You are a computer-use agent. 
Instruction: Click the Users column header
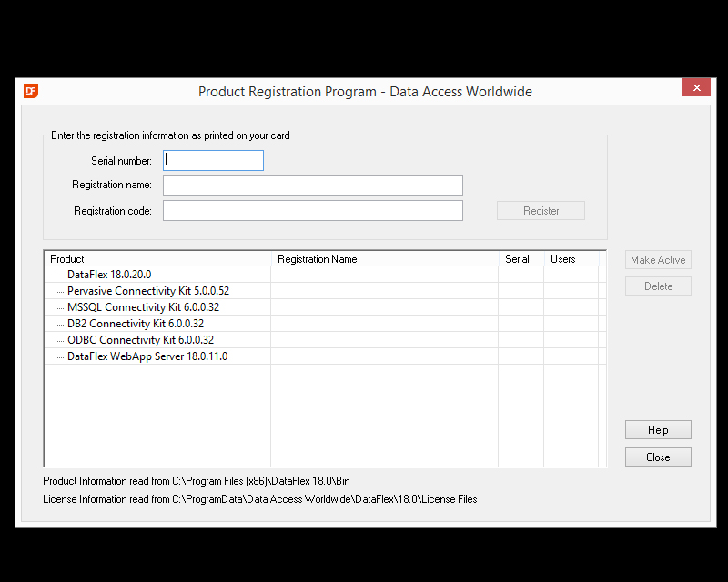[x=571, y=259]
